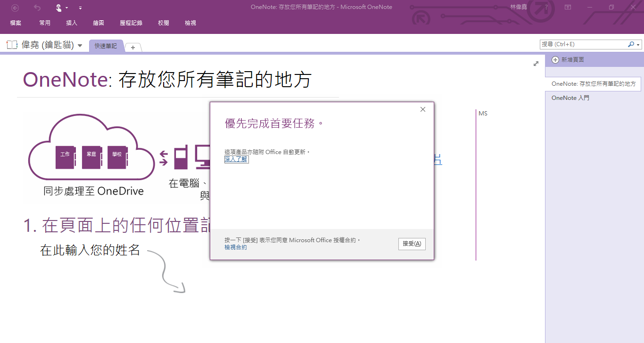Open Ribbon Display Options icon
Viewport: 644px width, 343px height.
(x=568, y=7)
